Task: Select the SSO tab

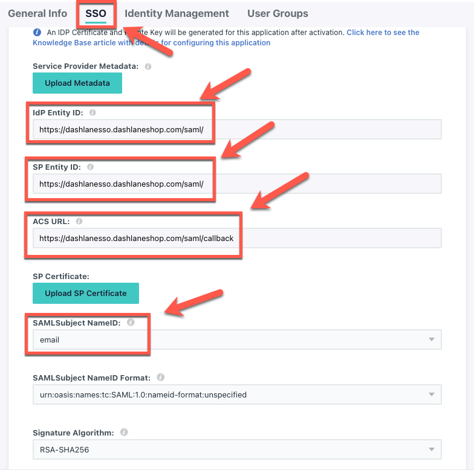Action: [x=96, y=14]
